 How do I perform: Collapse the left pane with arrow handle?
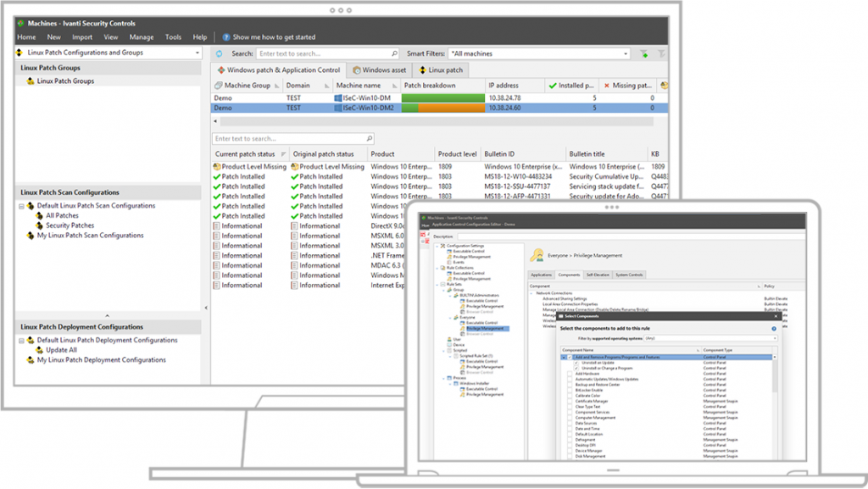[206, 308]
